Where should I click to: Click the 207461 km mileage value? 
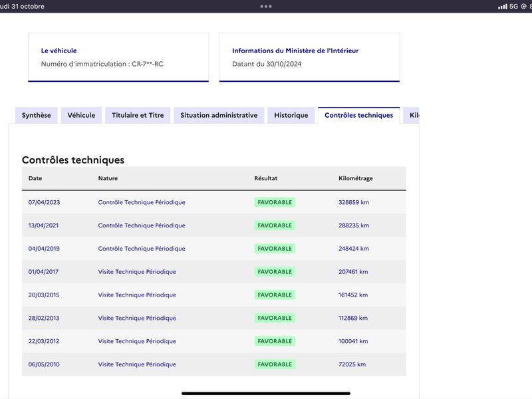click(x=353, y=271)
